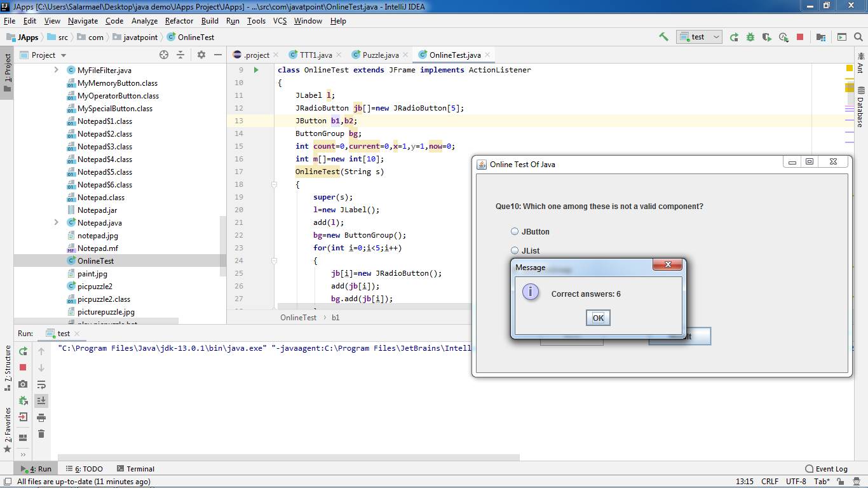Open Project panel settings gear
Image resolution: width=868 pixels, height=488 pixels.
[x=201, y=55]
